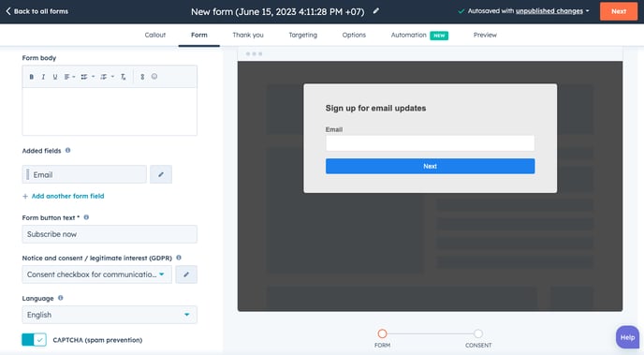Open emoji picker in editor toolbar
Viewport: 644px width, 355px height.
154,77
